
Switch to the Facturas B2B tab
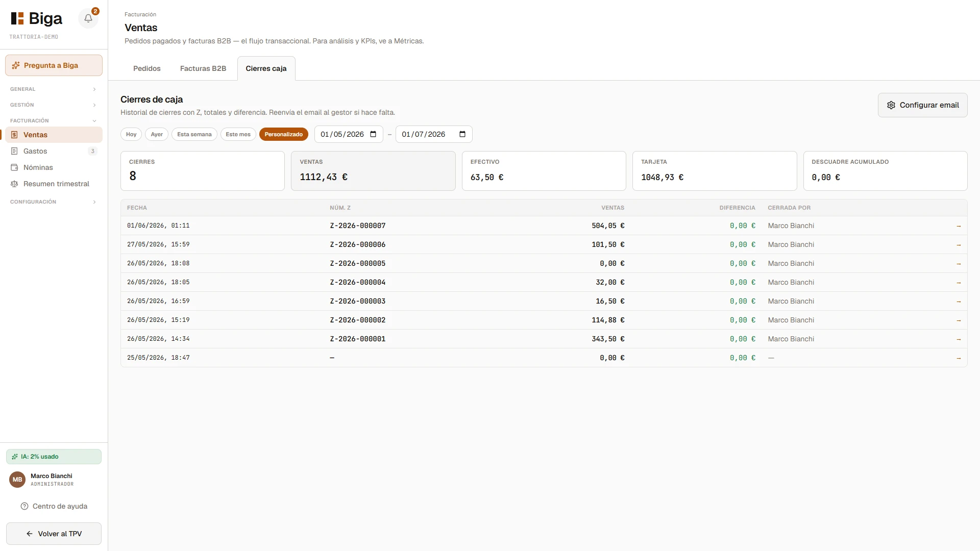(x=203, y=68)
